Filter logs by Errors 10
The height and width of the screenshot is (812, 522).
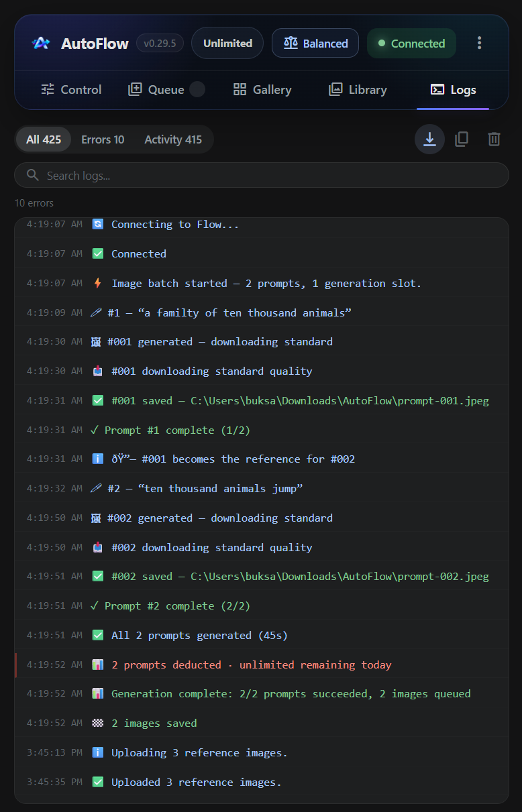pyautogui.click(x=103, y=139)
